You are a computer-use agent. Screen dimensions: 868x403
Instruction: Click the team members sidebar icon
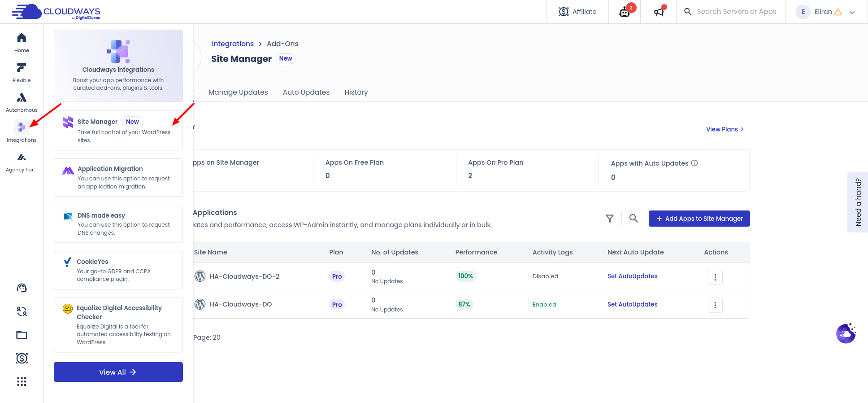tap(22, 311)
